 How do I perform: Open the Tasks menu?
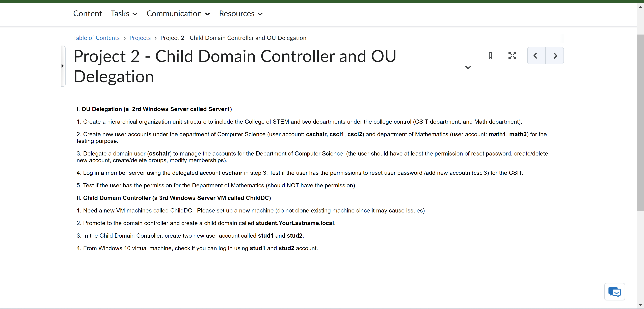point(120,13)
